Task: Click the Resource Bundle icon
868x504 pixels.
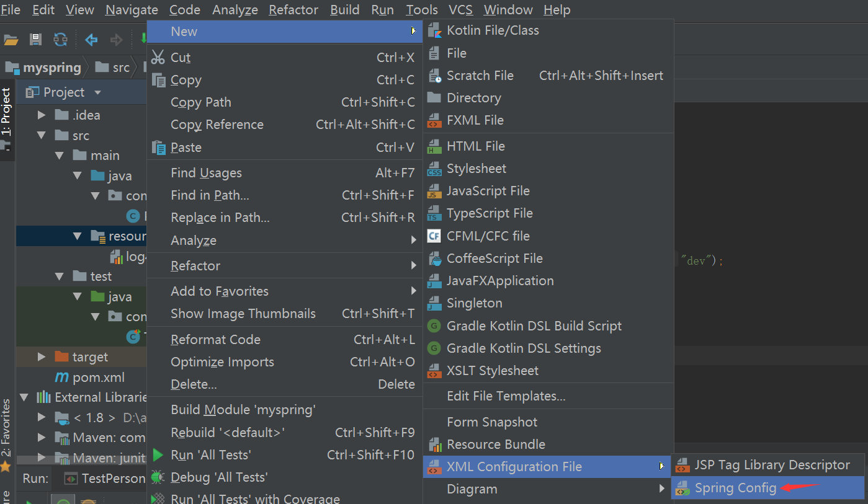Action: tap(435, 444)
